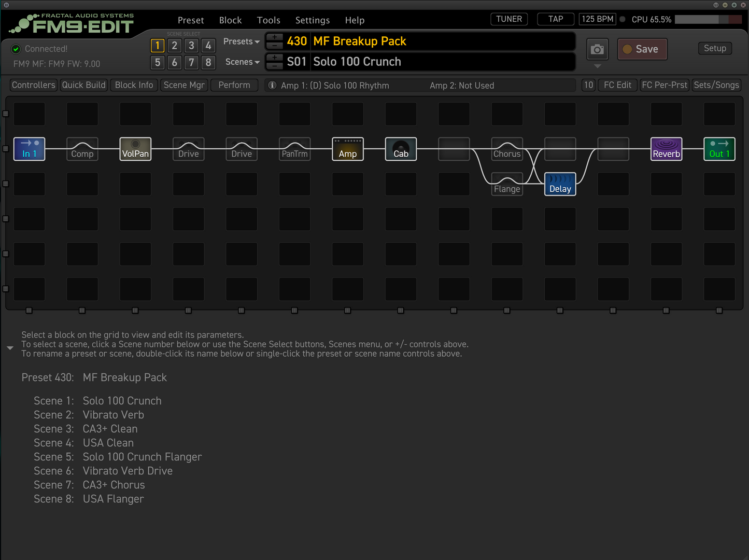Enable scene 8 in Scene Select
This screenshot has height=560, width=749.
coord(208,63)
